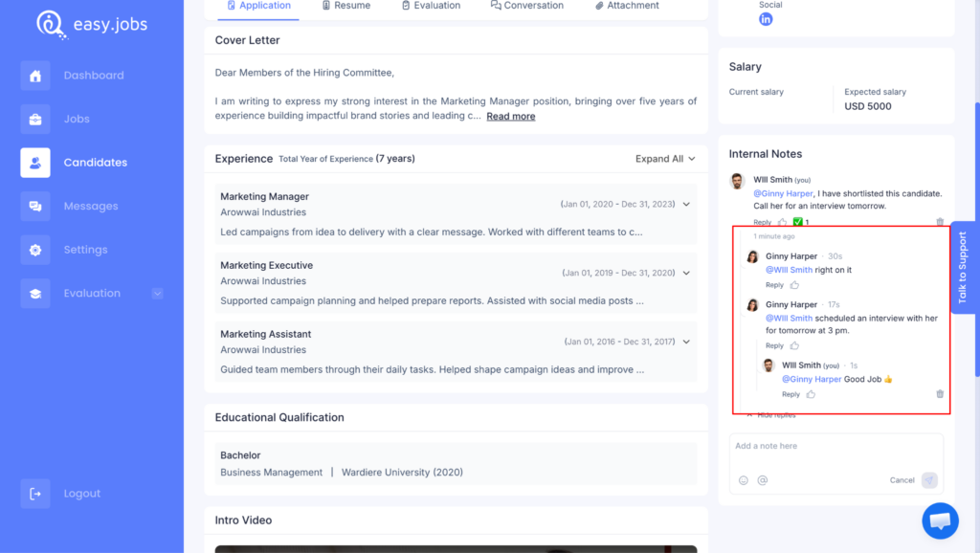Like Ginny Harper's interview scheduled reply
This screenshot has width=980, height=553.
pyautogui.click(x=794, y=345)
